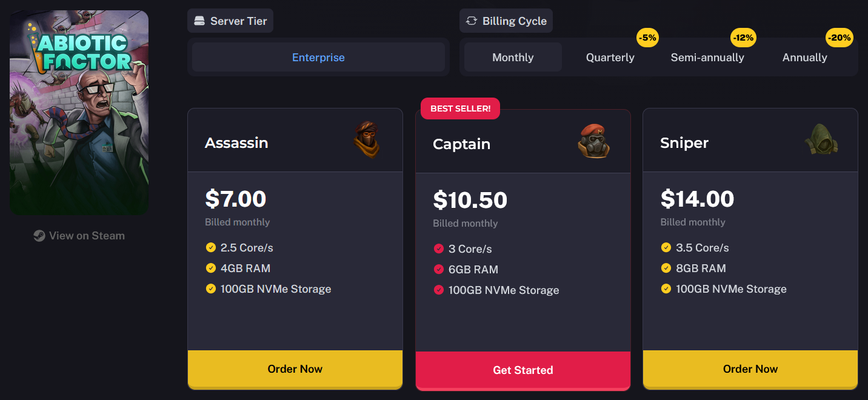
Task: Open the View on Steam link
Action: (79, 236)
